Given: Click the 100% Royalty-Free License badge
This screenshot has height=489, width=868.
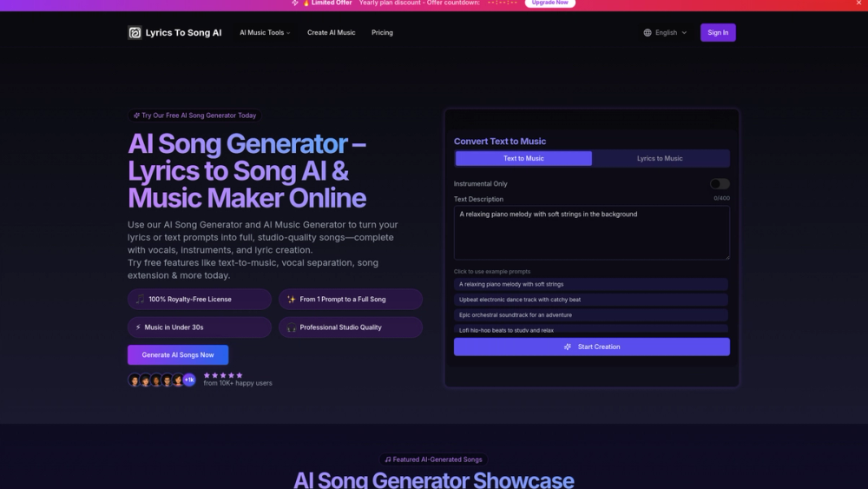Looking at the screenshot, I should (x=200, y=299).
